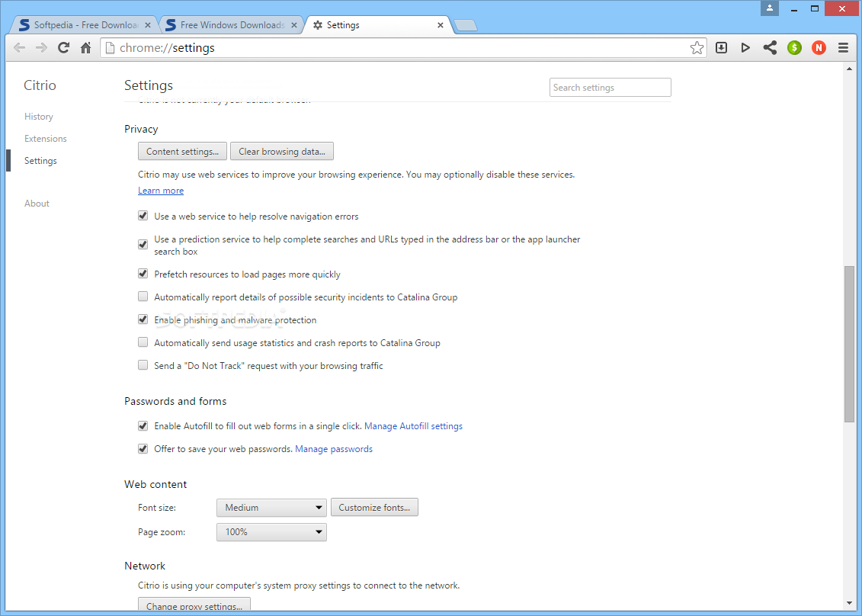Open Manage passwords link
862x616 pixels.
click(x=334, y=449)
